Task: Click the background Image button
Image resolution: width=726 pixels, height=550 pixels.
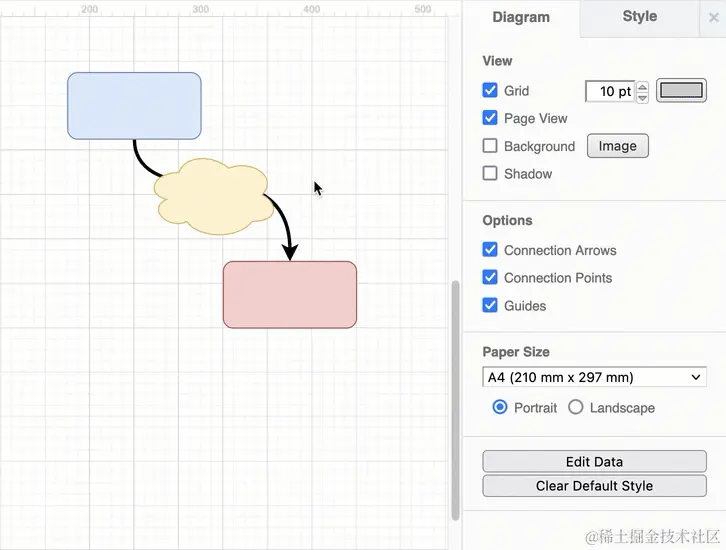Action: click(x=618, y=146)
